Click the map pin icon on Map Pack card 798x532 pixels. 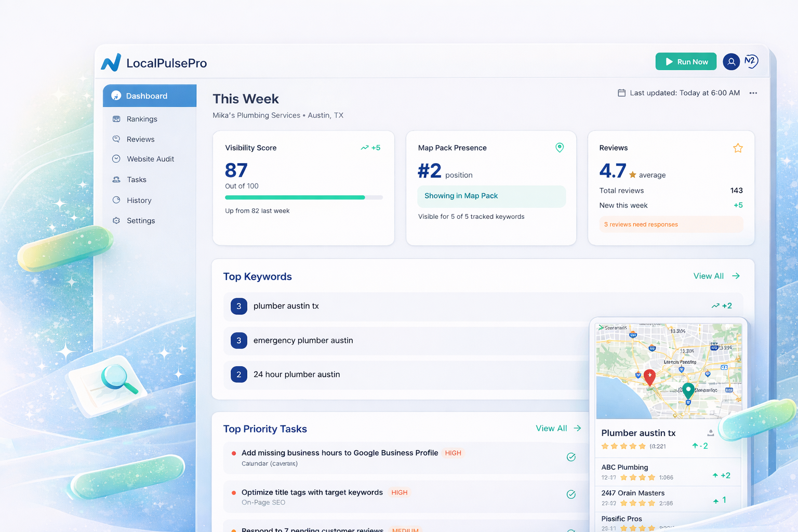(560, 148)
